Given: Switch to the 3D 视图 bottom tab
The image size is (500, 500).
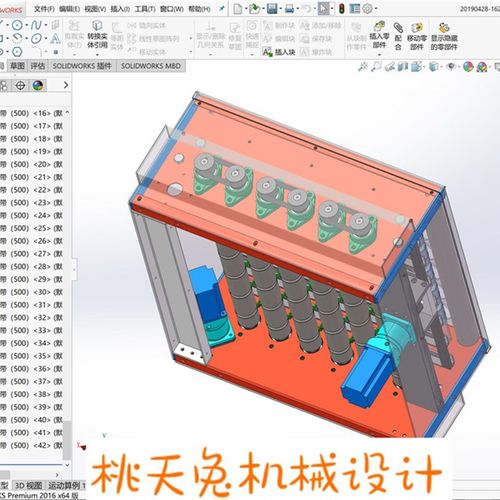Looking at the screenshot, I should 29,485.
